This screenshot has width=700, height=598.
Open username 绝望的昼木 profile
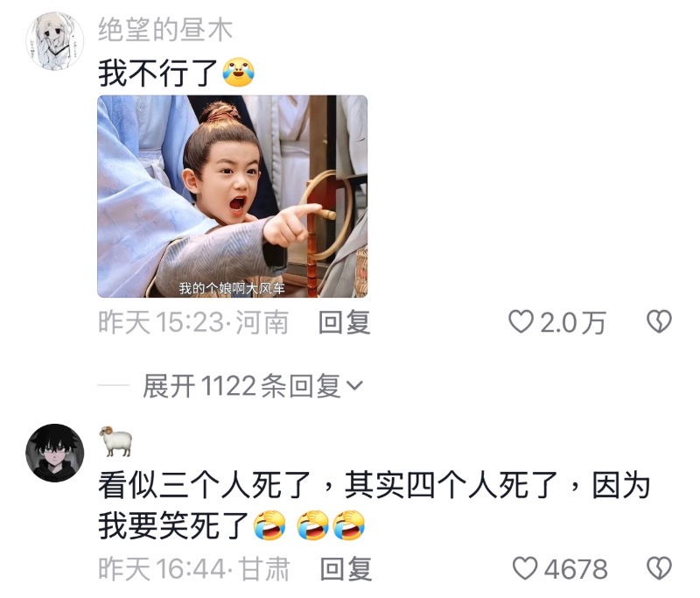tap(165, 30)
